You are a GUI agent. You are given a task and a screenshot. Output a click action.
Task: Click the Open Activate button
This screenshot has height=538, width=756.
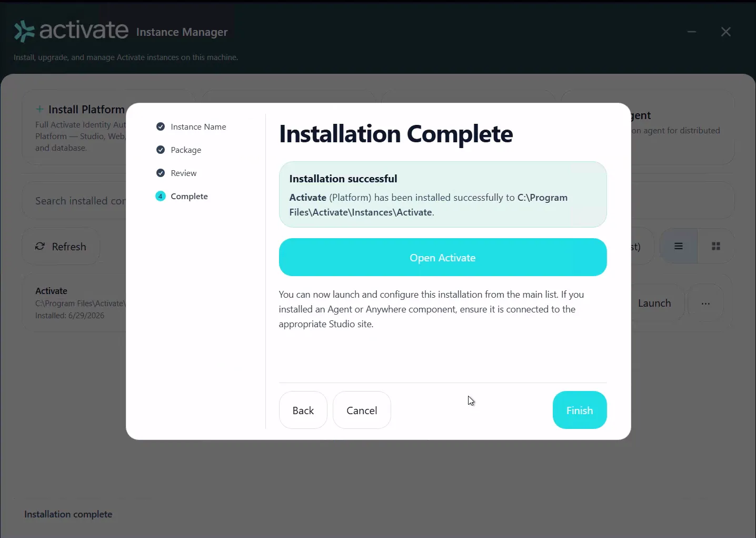coord(443,257)
